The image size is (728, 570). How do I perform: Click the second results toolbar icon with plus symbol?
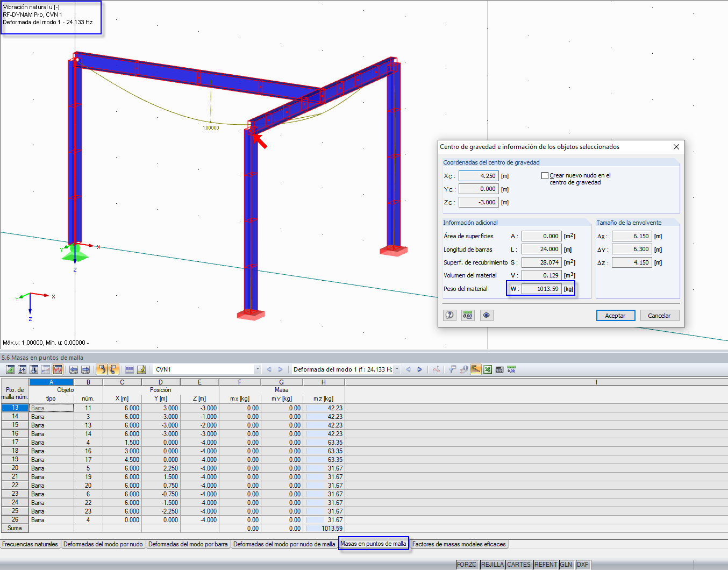[x=22, y=369]
